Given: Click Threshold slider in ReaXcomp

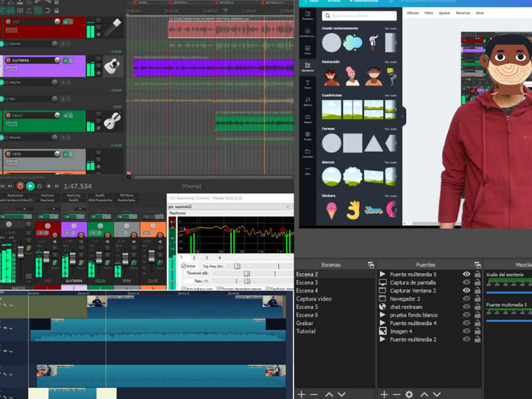Looking at the screenshot, I should click(x=247, y=273).
